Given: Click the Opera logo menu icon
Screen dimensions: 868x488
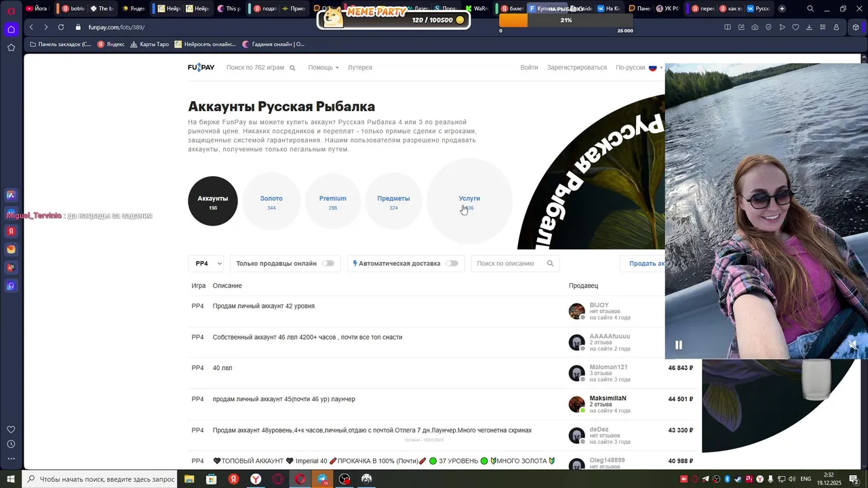Looking at the screenshot, I should 11,10.
